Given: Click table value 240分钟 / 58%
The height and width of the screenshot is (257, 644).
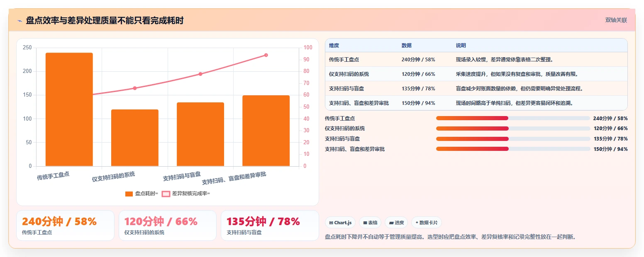Looking at the screenshot, I should (418, 60).
